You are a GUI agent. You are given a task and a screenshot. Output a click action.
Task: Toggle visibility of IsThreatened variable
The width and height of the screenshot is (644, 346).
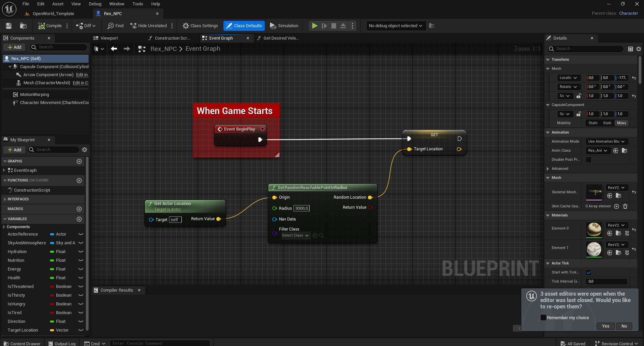pos(80,287)
